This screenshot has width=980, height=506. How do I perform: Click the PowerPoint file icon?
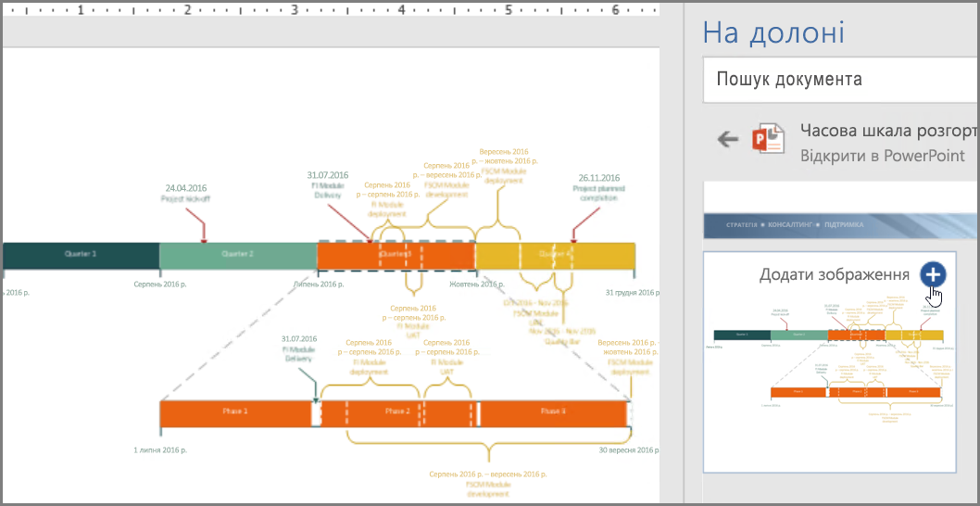tap(768, 138)
